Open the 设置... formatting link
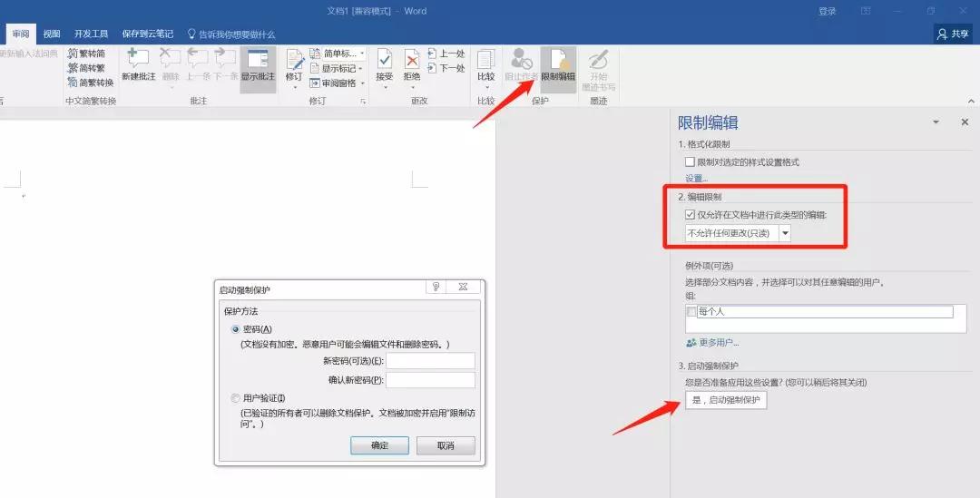Screen dimensions: 980x498 (696, 179)
